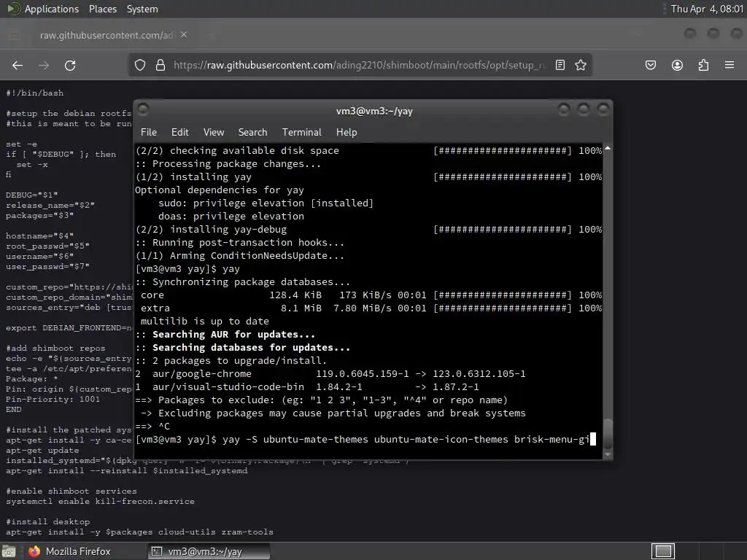Switch to vm3@vm3:~/yay taskbar entry
Viewport: 747px width, 560px height.
(209, 551)
